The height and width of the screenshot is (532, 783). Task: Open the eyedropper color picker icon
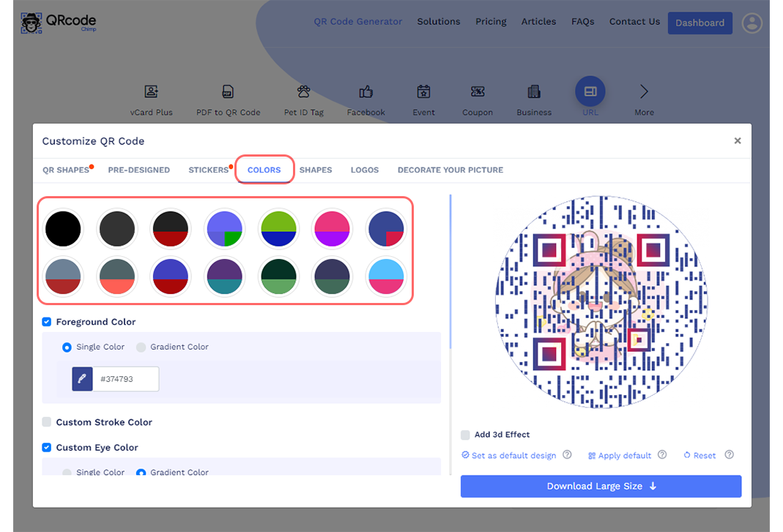82,379
